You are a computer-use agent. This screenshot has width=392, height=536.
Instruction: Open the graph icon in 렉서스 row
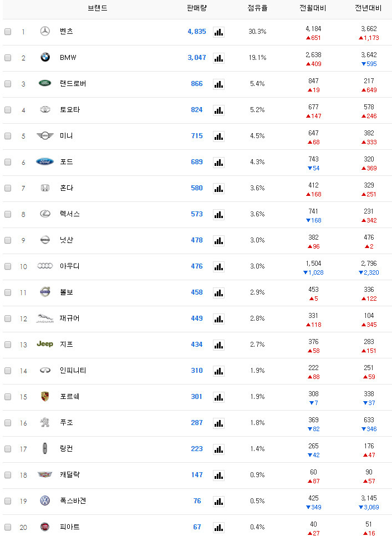(218, 215)
